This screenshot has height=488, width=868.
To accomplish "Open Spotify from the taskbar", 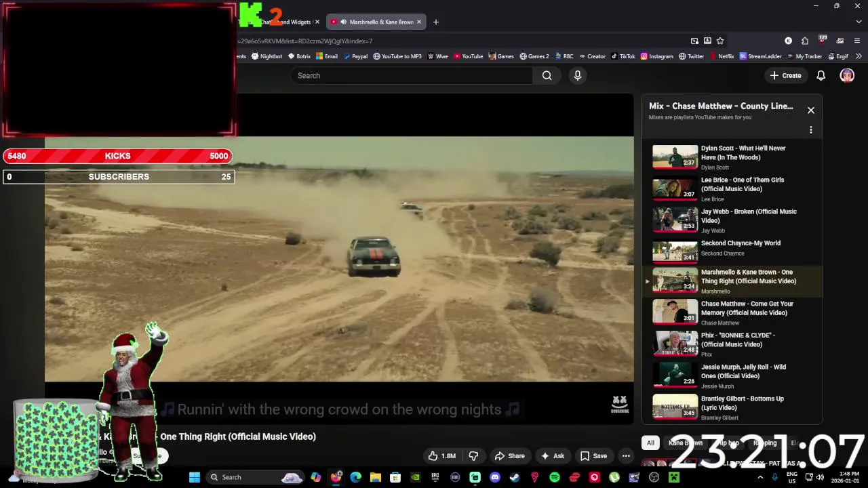I will point(555,477).
